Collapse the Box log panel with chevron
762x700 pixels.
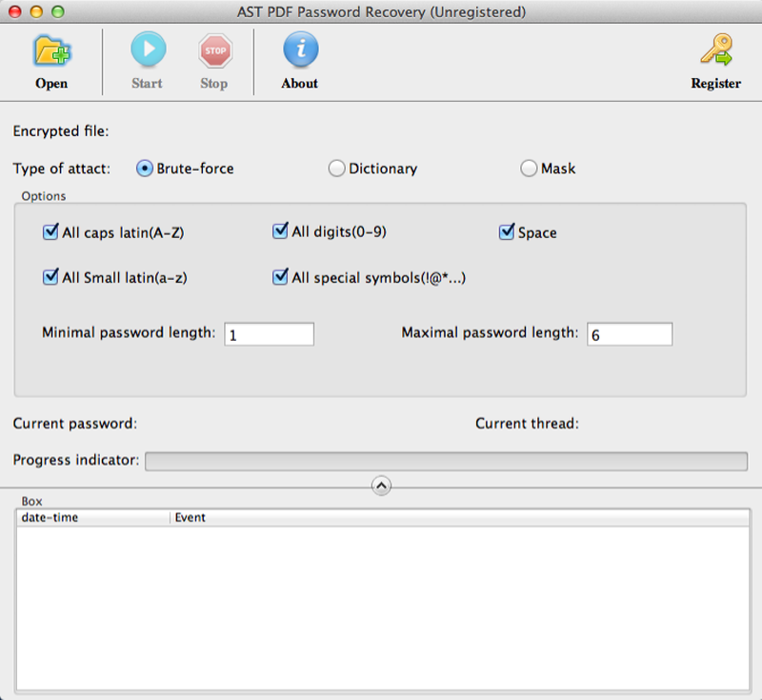point(382,486)
